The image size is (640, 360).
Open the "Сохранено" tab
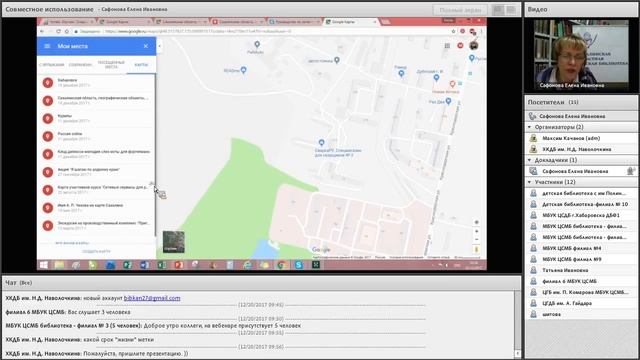(80, 65)
